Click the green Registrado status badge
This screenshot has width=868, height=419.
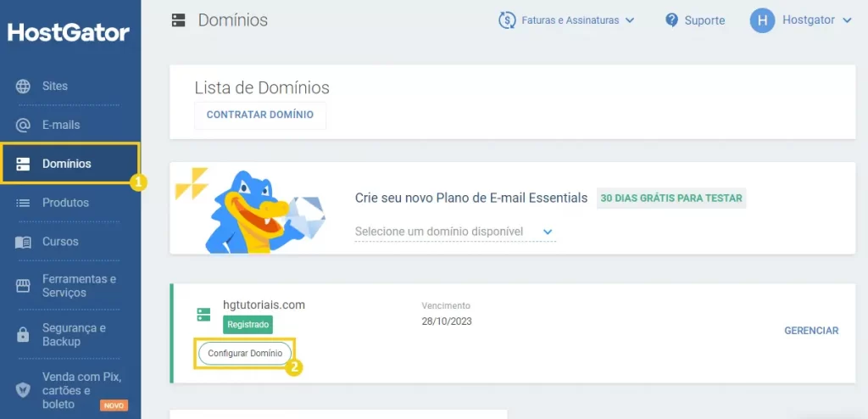248,325
